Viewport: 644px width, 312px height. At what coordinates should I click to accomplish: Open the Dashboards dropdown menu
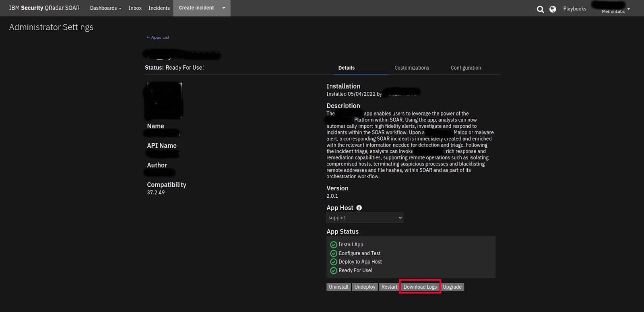(x=105, y=8)
